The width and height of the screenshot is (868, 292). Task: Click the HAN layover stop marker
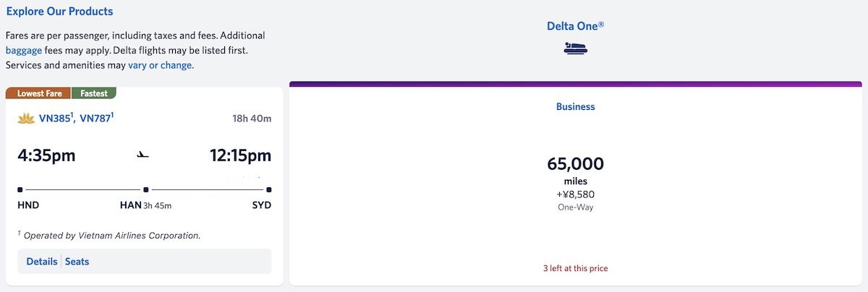146,189
